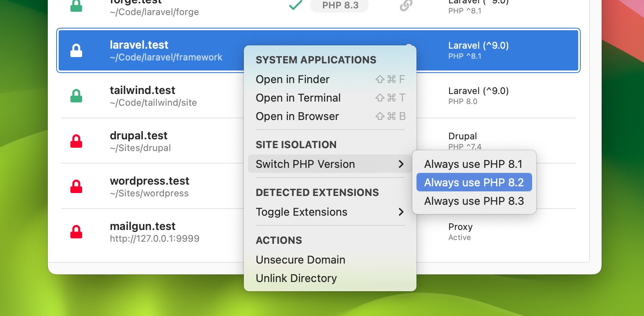Select the mailgun.test site name
The width and height of the screenshot is (644, 316).
142,226
